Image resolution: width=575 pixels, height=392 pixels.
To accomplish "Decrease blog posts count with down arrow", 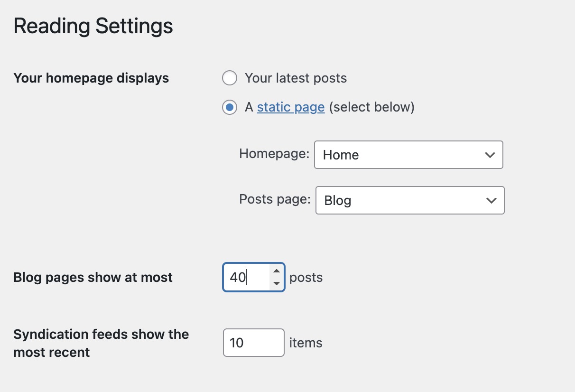I will [x=277, y=284].
